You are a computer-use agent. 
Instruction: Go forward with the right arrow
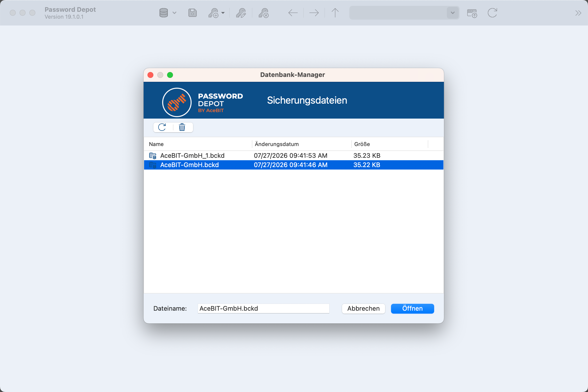314,13
